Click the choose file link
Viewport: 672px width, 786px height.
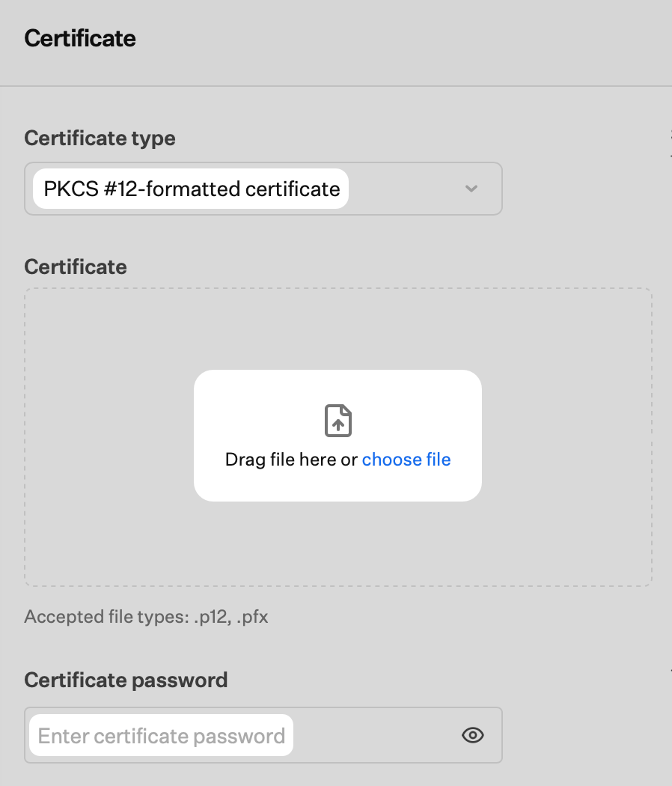tap(406, 459)
